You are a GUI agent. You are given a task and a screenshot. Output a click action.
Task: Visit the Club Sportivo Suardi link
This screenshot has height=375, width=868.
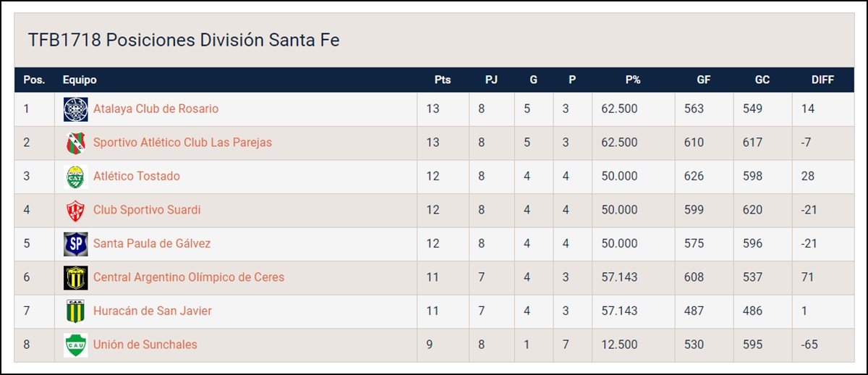(147, 210)
